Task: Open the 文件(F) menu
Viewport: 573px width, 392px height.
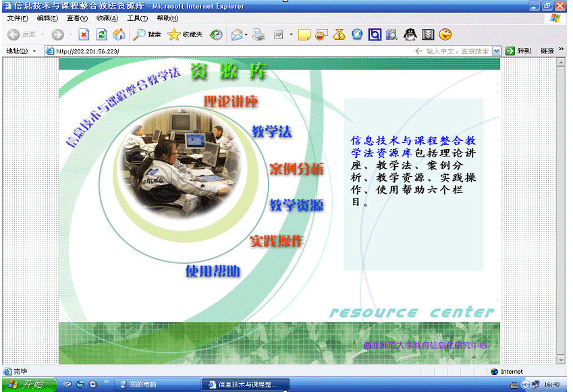Action: (17, 18)
